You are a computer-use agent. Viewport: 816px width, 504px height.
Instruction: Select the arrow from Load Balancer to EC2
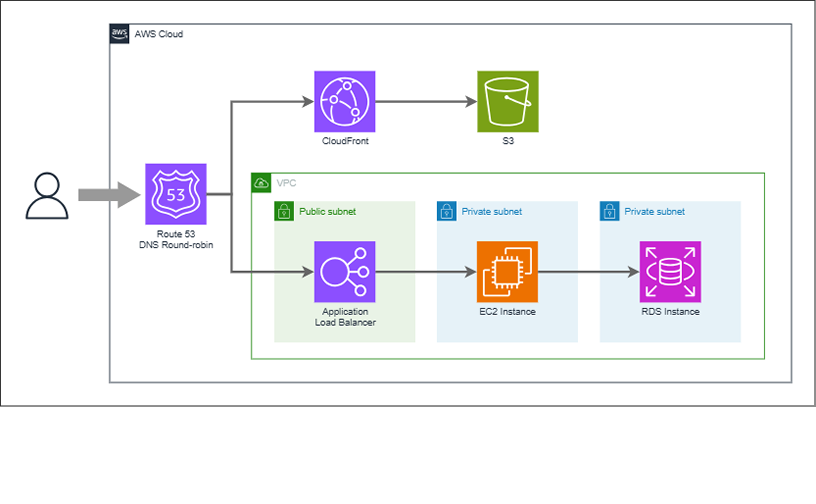click(426, 272)
